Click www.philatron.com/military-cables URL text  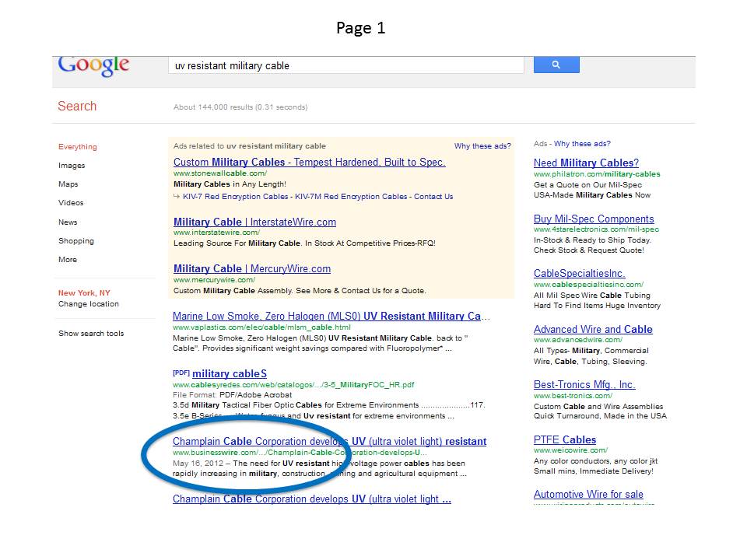coord(597,174)
